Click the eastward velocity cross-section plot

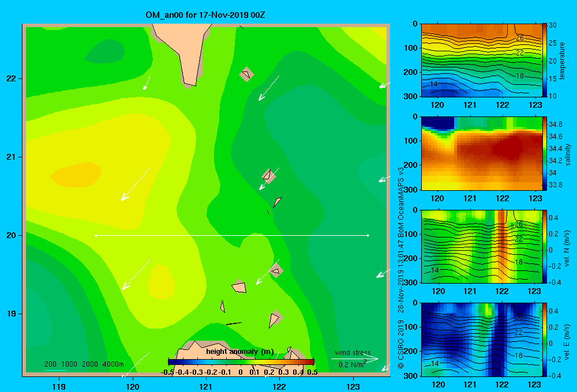(x=481, y=340)
